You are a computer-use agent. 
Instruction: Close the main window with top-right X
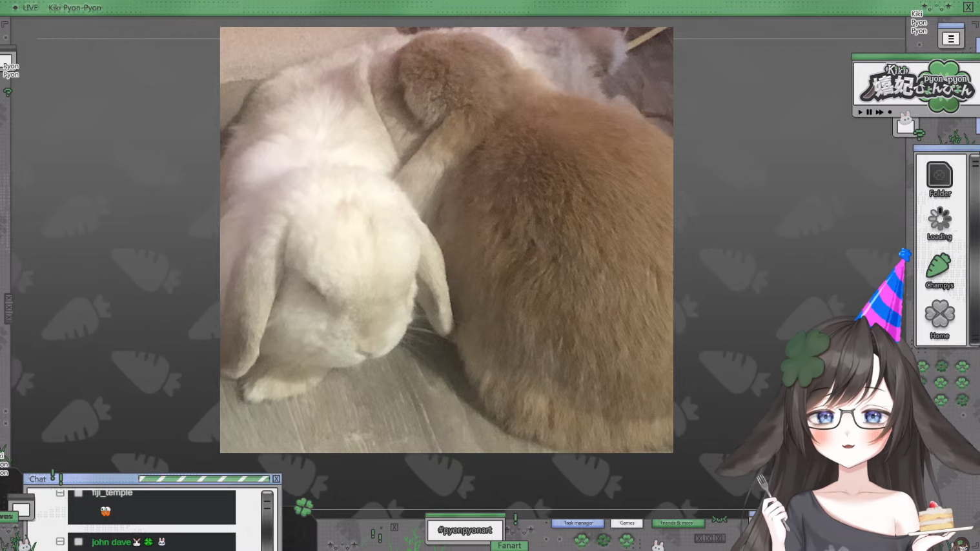[x=968, y=7]
